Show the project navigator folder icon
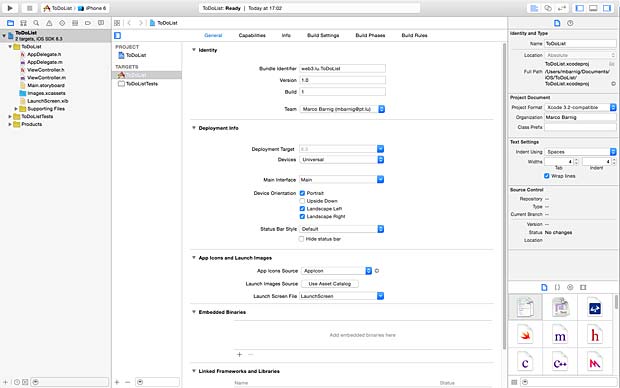Image resolution: width=620 pixels, height=388 pixels. tap(11, 23)
